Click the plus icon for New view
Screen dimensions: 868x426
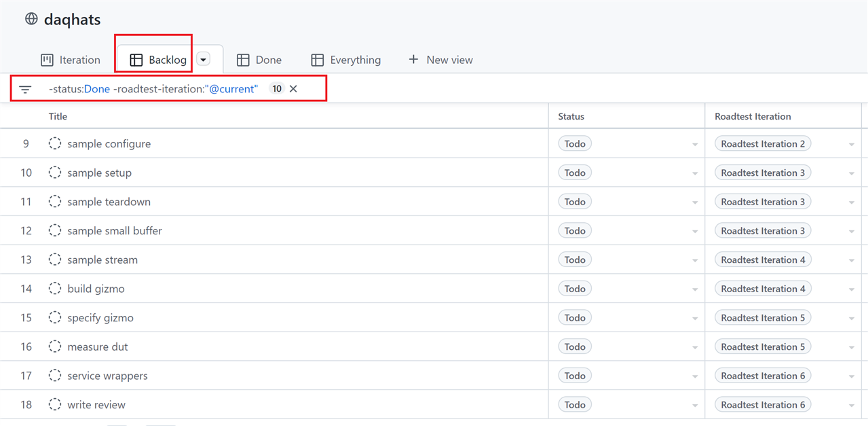click(413, 60)
